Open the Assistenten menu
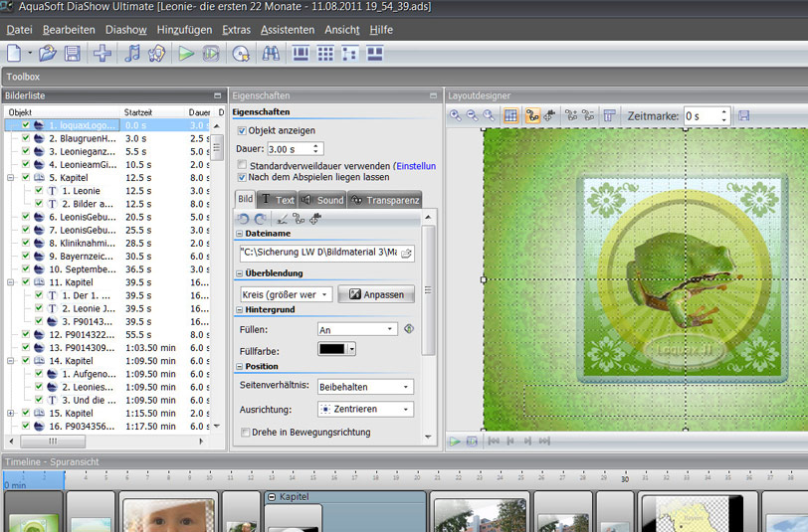This screenshot has width=808, height=532. click(287, 30)
